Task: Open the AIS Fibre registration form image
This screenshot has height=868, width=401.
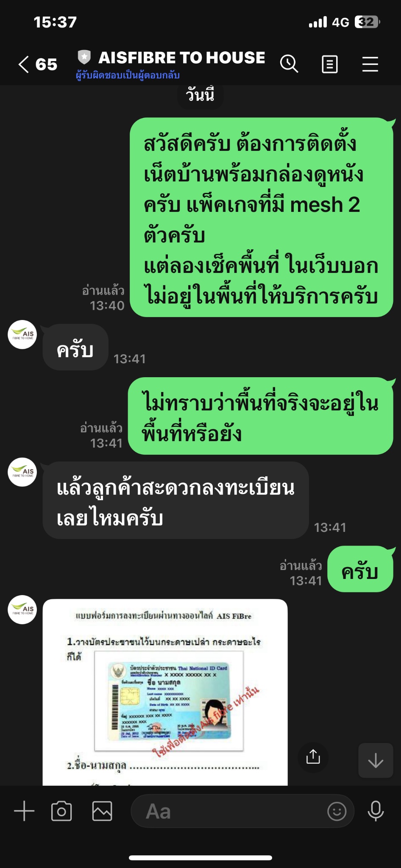Action: pos(165,692)
